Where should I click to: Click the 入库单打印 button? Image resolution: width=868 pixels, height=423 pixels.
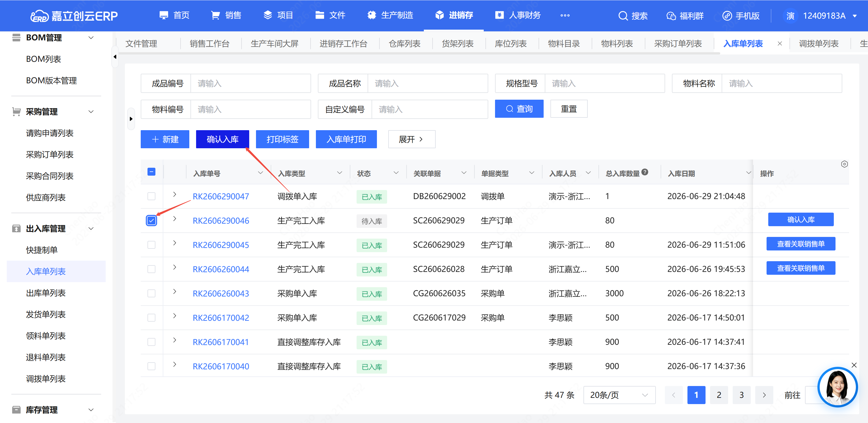click(346, 139)
